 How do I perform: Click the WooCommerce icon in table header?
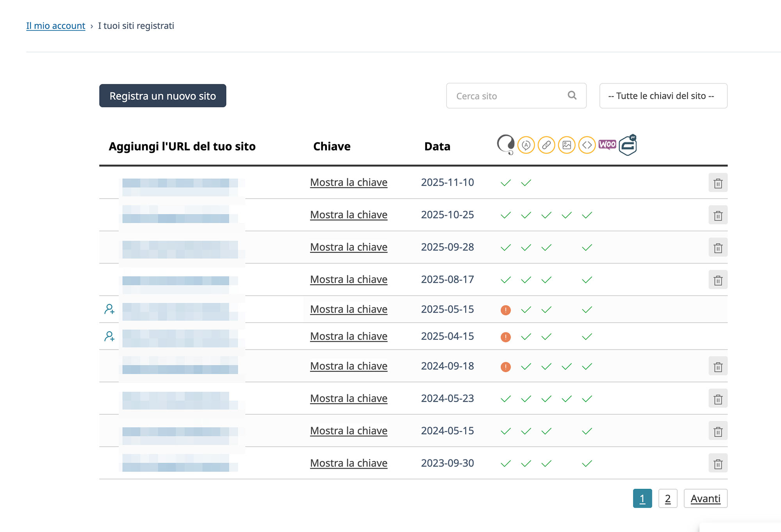[x=607, y=145]
